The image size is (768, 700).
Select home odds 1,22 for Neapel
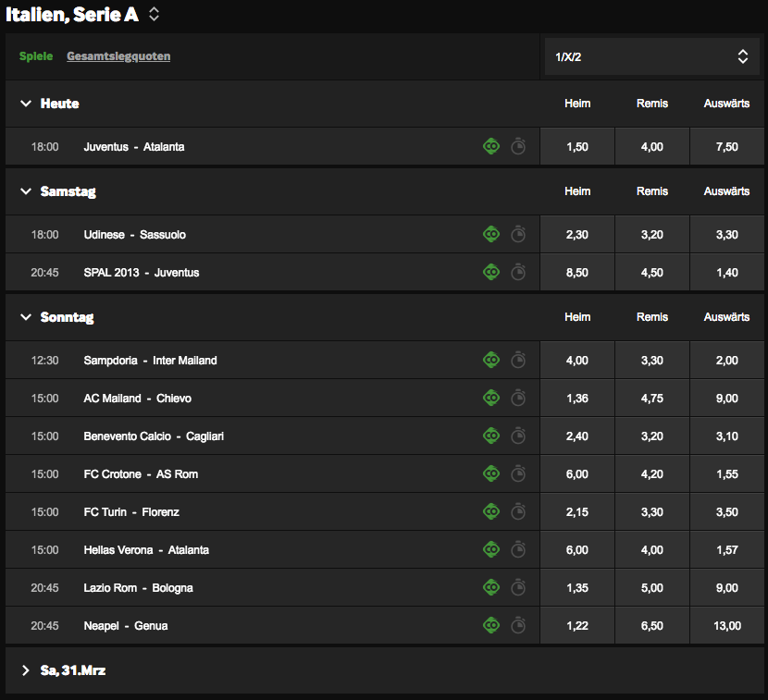tap(577, 626)
